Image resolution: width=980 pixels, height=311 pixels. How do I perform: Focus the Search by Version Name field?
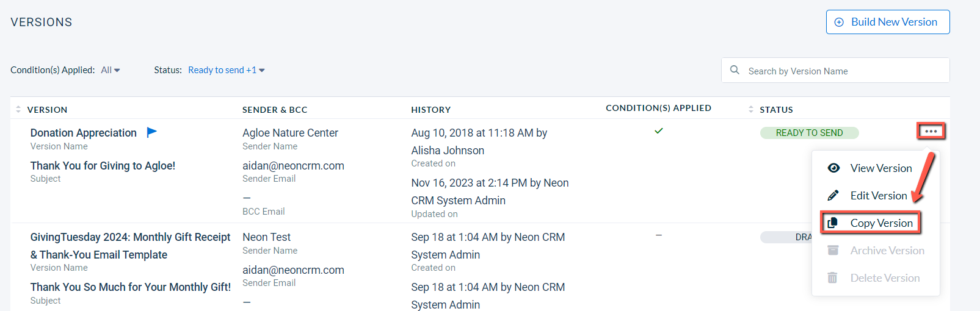(835, 70)
